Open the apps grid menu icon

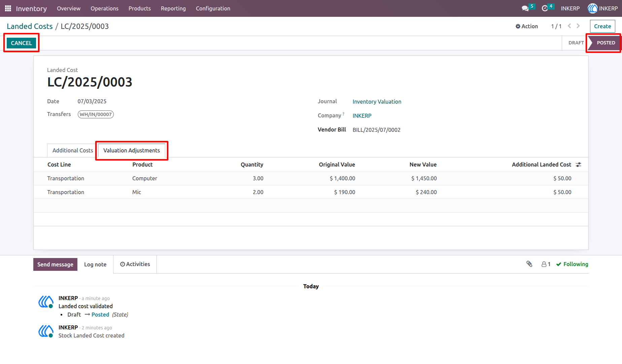[8, 8]
